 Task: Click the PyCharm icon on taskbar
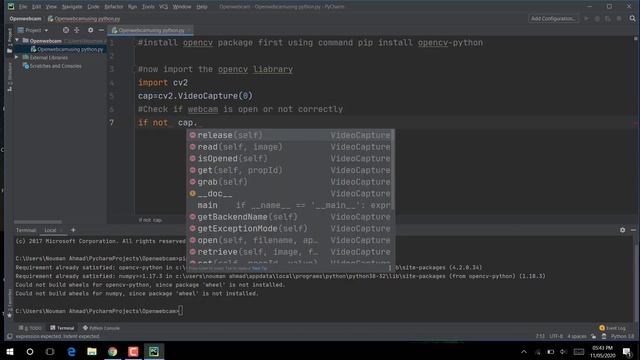coord(154,351)
